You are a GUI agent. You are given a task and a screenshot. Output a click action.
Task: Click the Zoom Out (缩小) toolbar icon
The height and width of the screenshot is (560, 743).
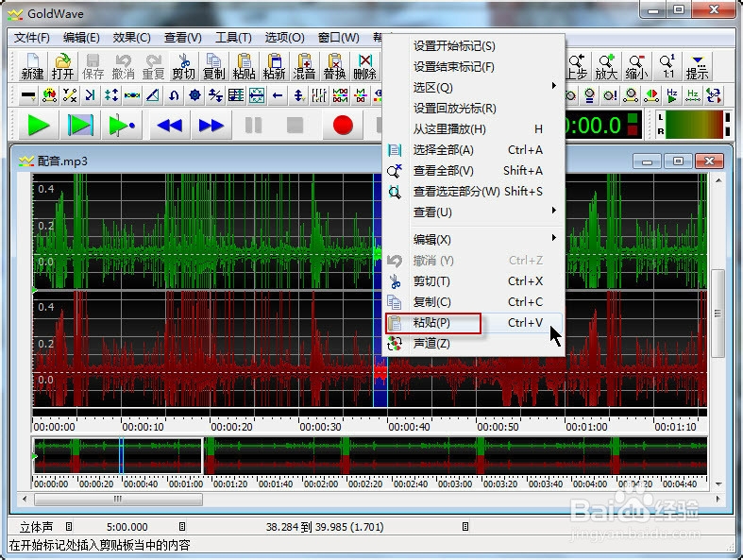coord(635,66)
